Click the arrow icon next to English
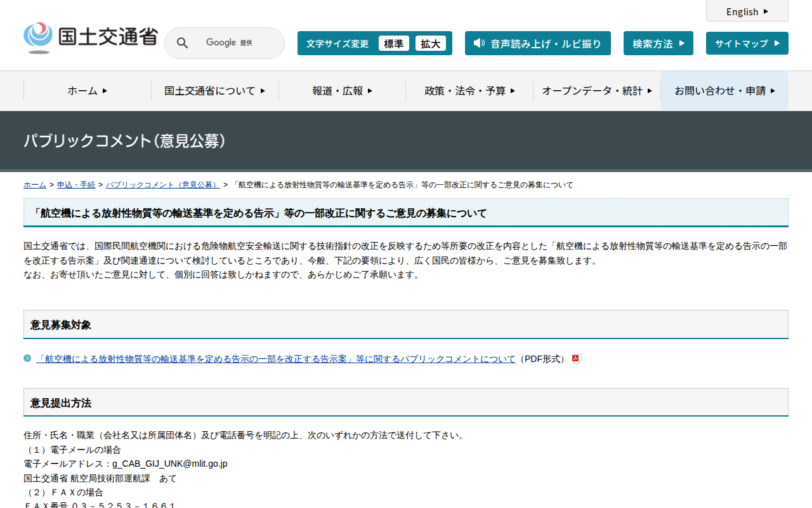Viewport: 812px width, 508px height. pyautogui.click(x=766, y=11)
